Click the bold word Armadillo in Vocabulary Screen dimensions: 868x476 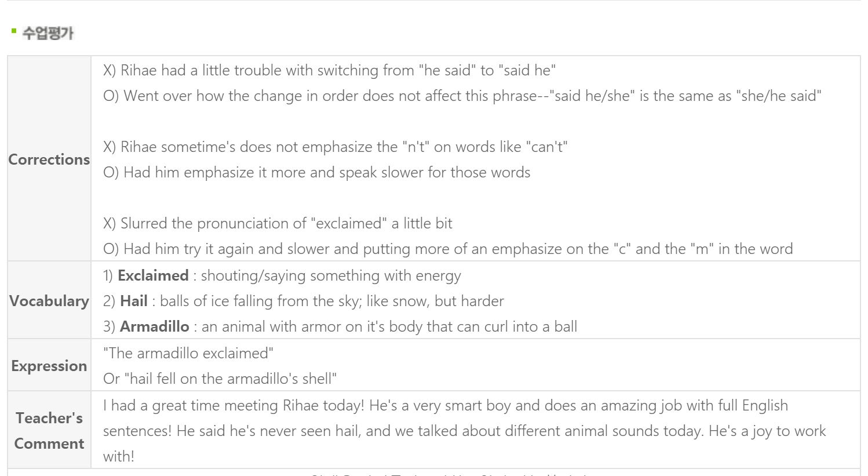click(155, 326)
